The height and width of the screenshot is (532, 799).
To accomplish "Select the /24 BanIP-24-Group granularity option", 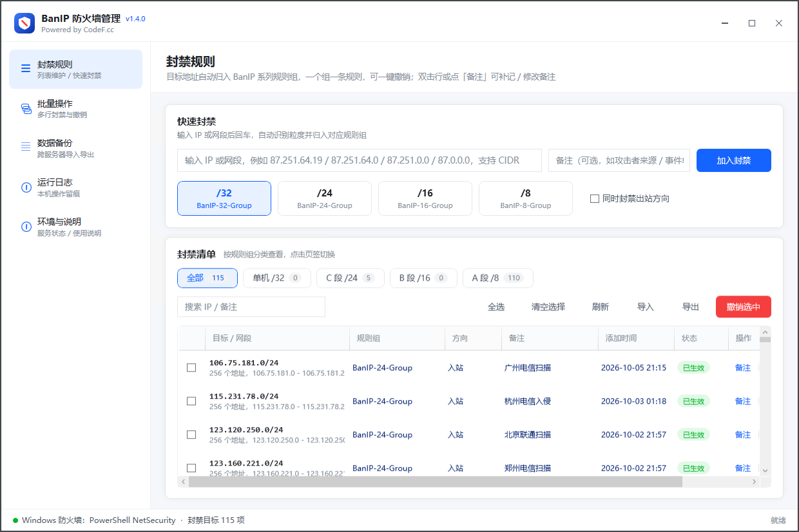I will [325, 198].
